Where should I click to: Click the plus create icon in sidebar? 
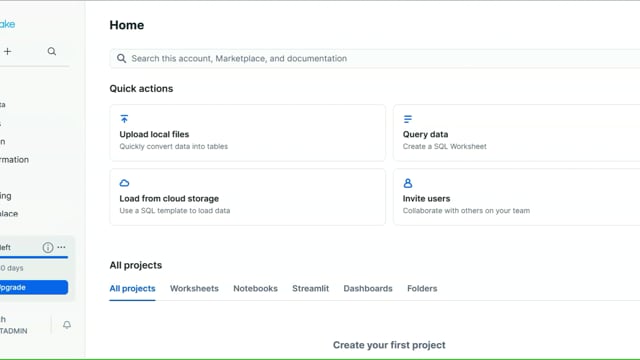[7, 51]
